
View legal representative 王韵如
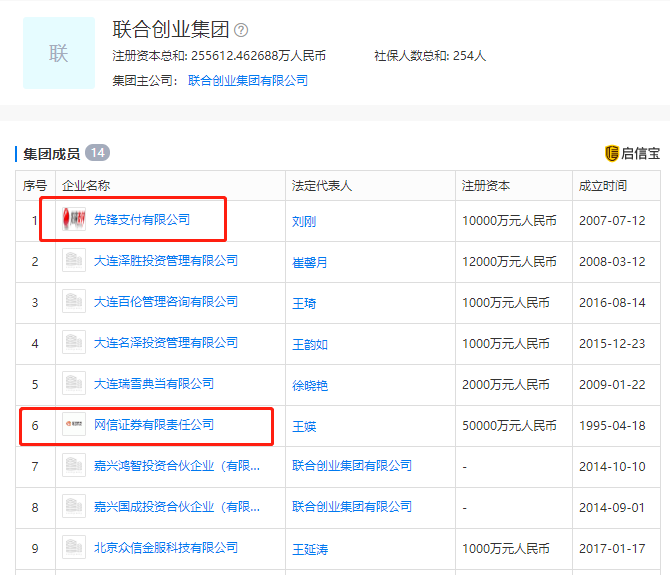pyautogui.click(x=310, y=344)
